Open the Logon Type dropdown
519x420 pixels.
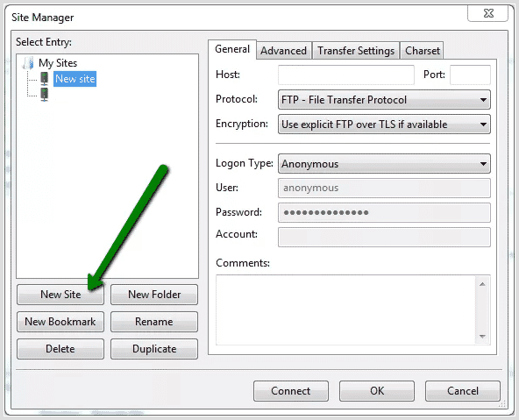(x=384, y=163)
